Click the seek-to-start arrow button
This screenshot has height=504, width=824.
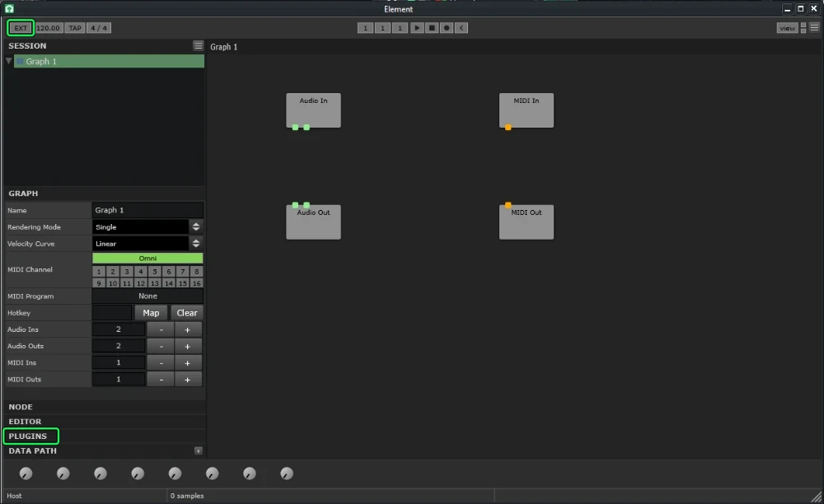pos(461,28)
